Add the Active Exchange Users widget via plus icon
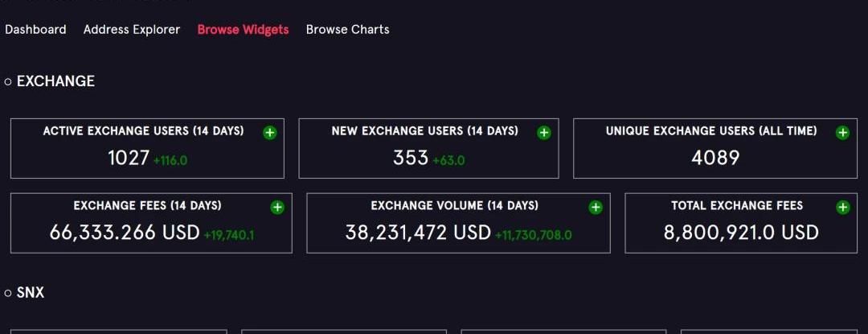 [270, 133]
